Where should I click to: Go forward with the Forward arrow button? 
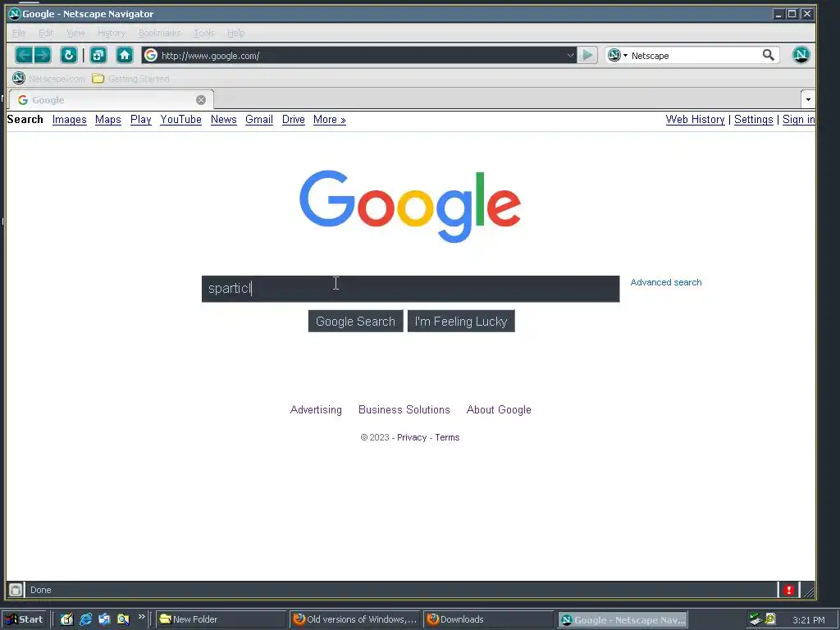(43, 55)
